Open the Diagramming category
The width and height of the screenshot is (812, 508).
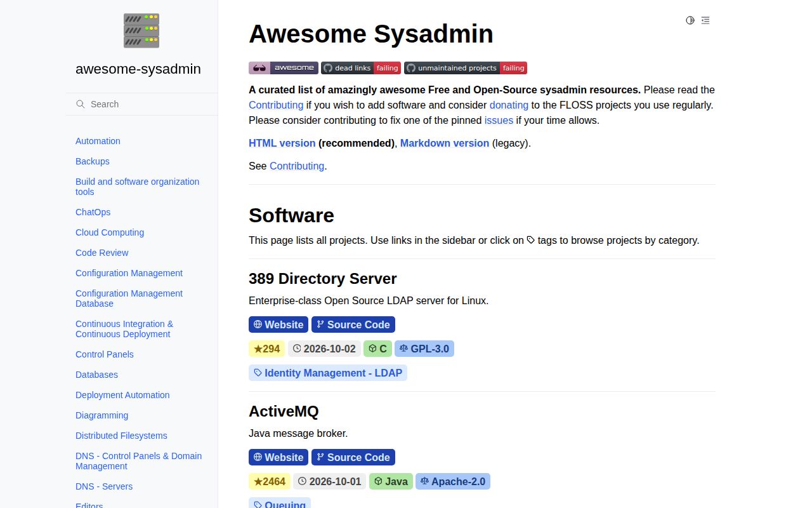tap(102, 415)
